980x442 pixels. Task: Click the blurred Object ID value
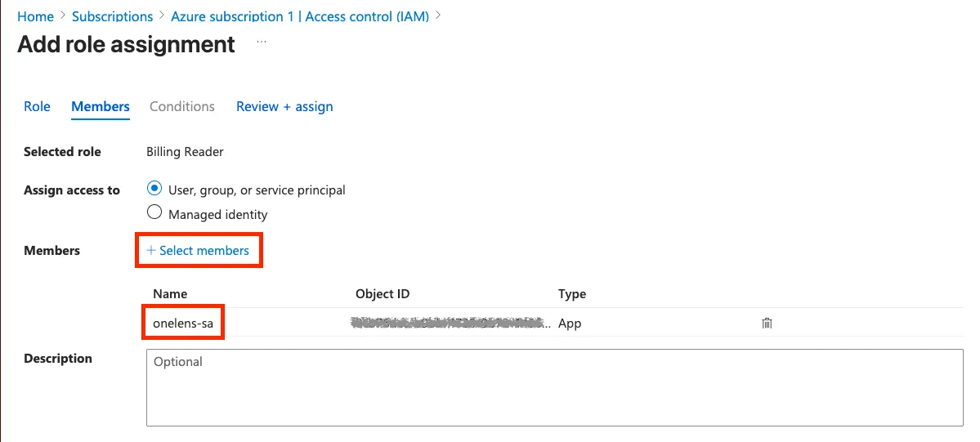pos(450,324)
